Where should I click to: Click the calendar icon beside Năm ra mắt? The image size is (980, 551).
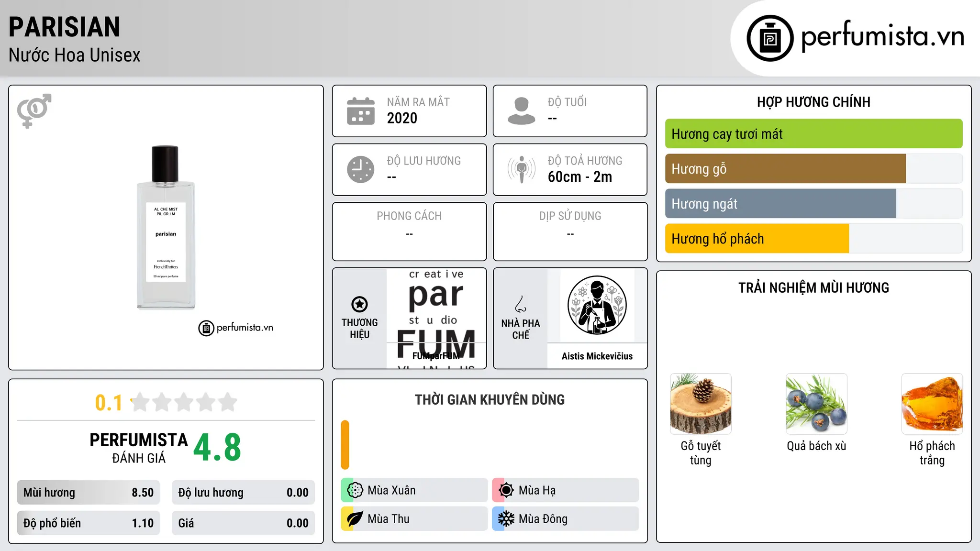click(361, 111)
